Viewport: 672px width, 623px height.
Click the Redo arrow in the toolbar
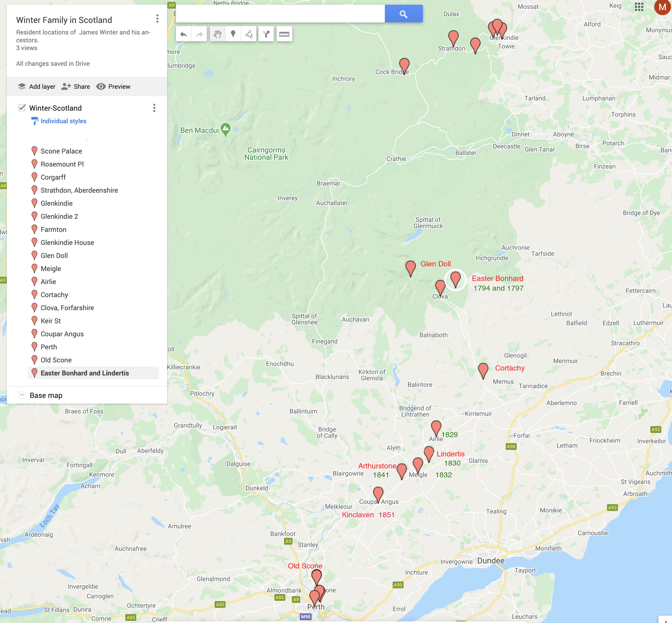199,34
